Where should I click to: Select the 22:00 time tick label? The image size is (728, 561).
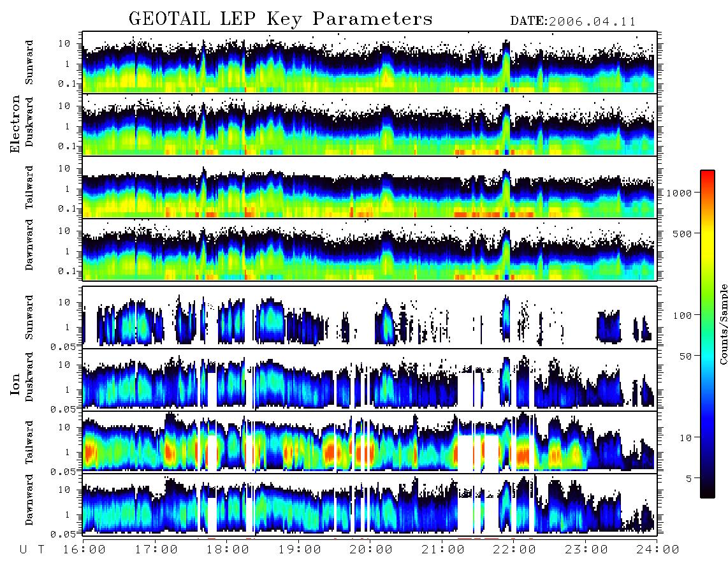pyautogui.click(x=514, y=550)
